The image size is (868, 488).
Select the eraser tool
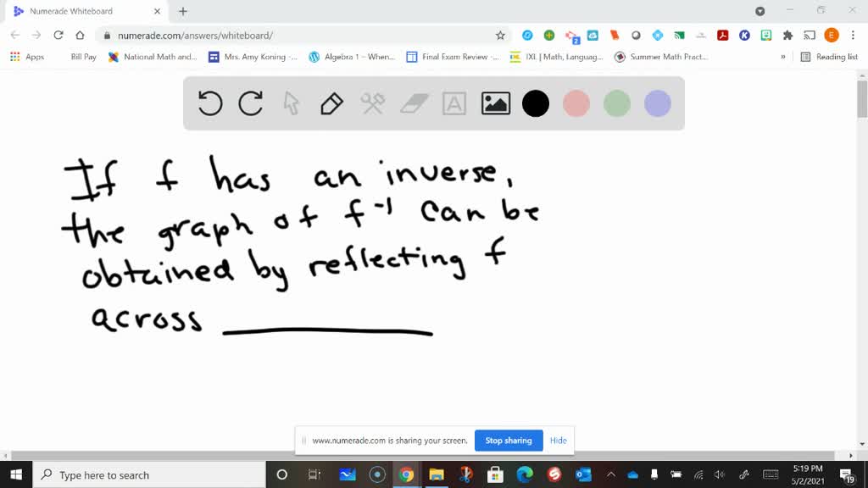coord(414,103)
